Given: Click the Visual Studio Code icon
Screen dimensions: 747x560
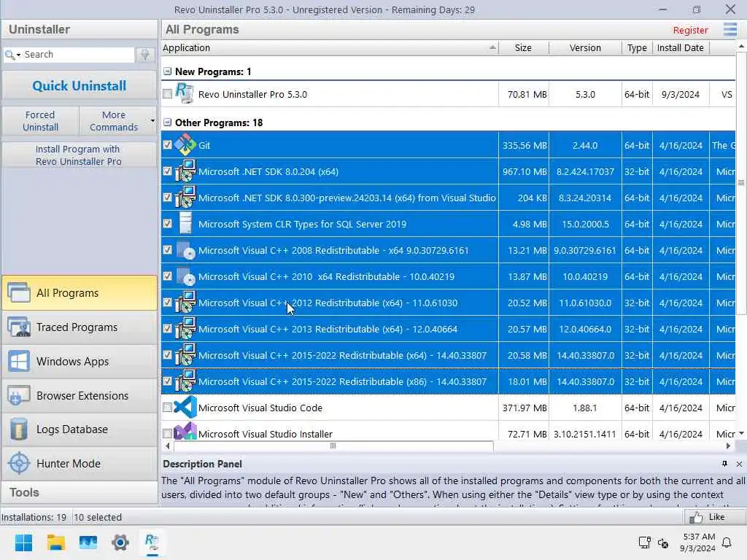Looking at the screenshot, I should pyautogui.click(x=185, y=407).
